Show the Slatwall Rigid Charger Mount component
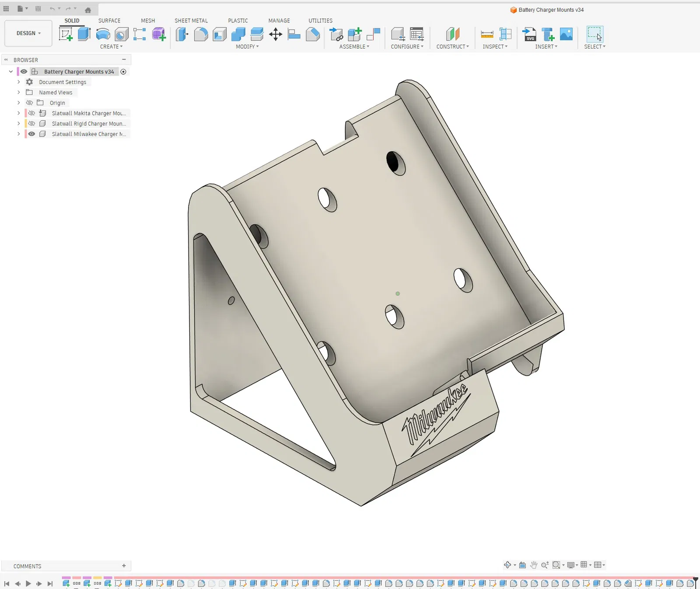Viewport: 700px width, 589px height. tap(31, 124)
